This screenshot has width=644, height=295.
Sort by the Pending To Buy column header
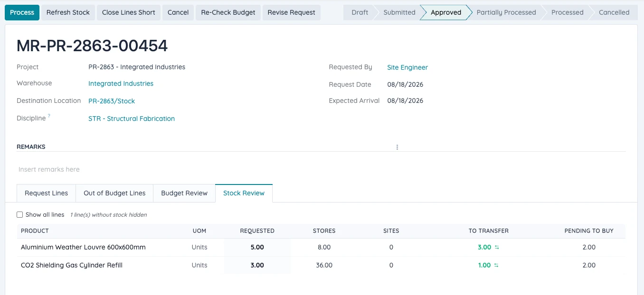click(589, 231)
